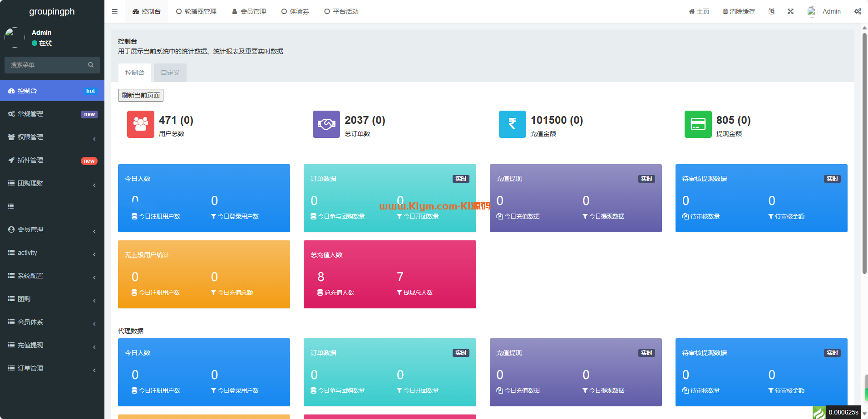Expand the activity sidebar menu
868x419 pixels.
[52, 253]
